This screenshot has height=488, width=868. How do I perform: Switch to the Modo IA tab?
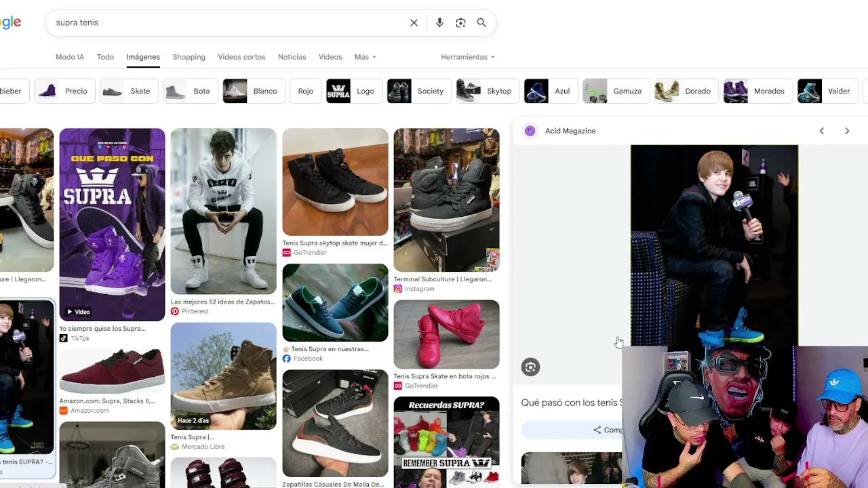[x=70, y=57]
